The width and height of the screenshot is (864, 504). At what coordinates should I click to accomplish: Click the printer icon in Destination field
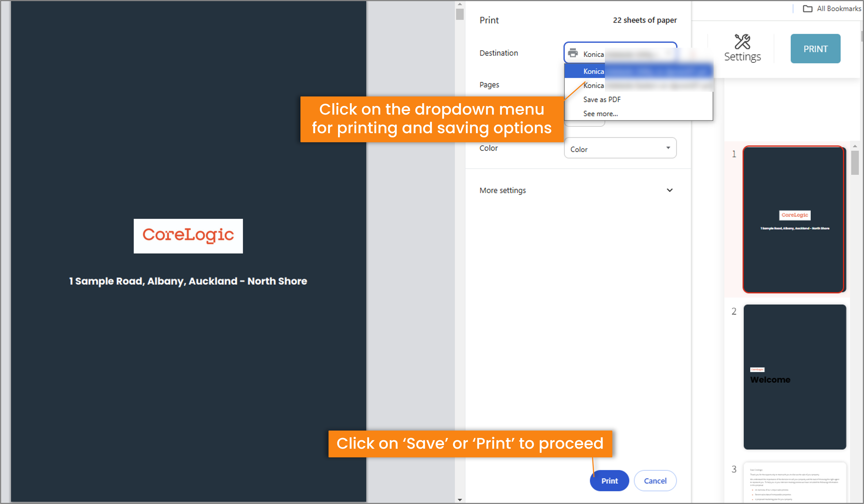[573, 53]
